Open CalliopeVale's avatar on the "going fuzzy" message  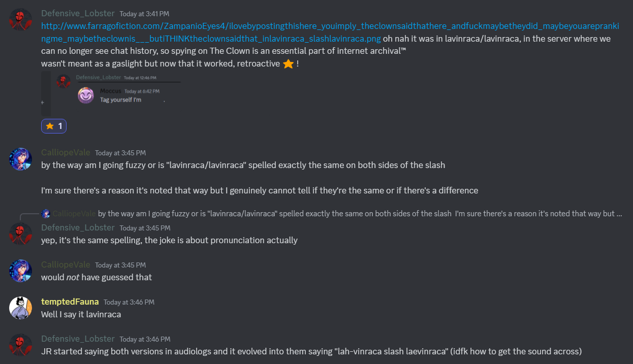[x=20, y=159]
